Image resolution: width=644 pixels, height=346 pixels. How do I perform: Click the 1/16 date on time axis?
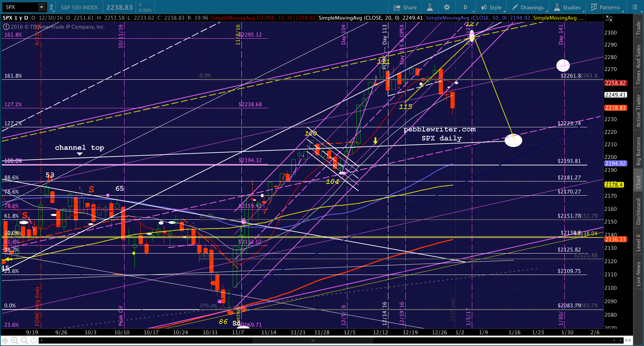coord(515,333)
